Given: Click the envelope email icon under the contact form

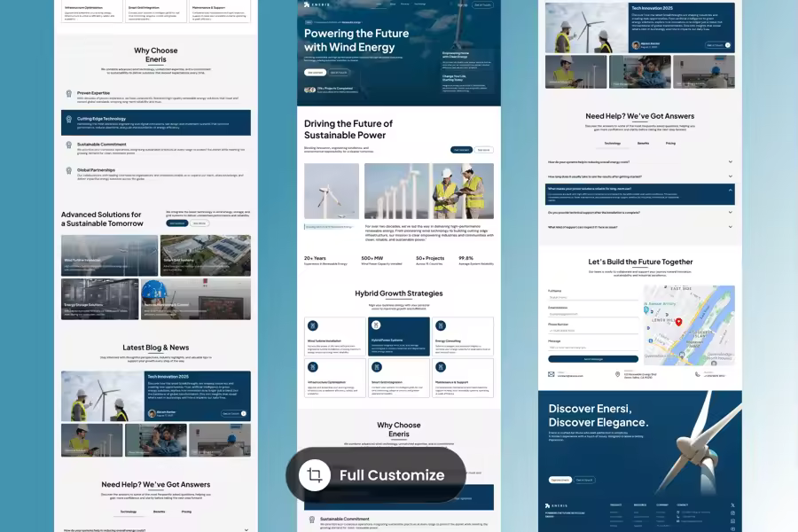Looking at the screenshot, I should point(551,374).
